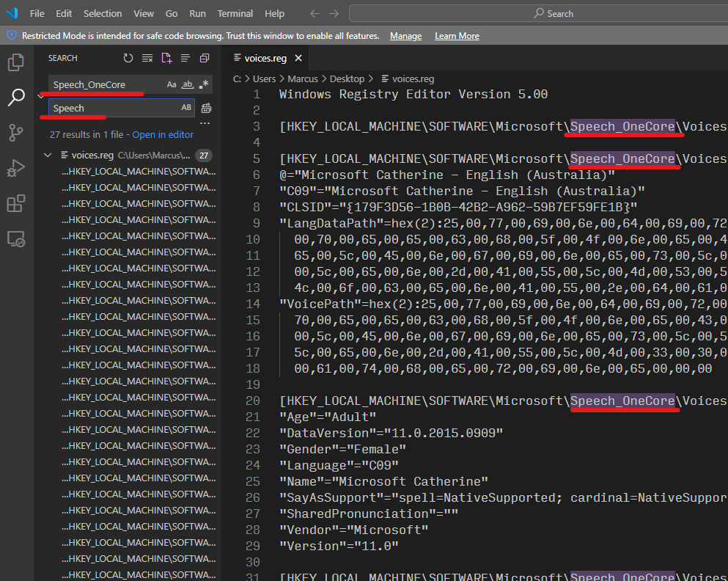This screenshot has height=581, width=728.
Task: Go forward with the right arrow
Action: pyautogui.click(x=334, y=13)
